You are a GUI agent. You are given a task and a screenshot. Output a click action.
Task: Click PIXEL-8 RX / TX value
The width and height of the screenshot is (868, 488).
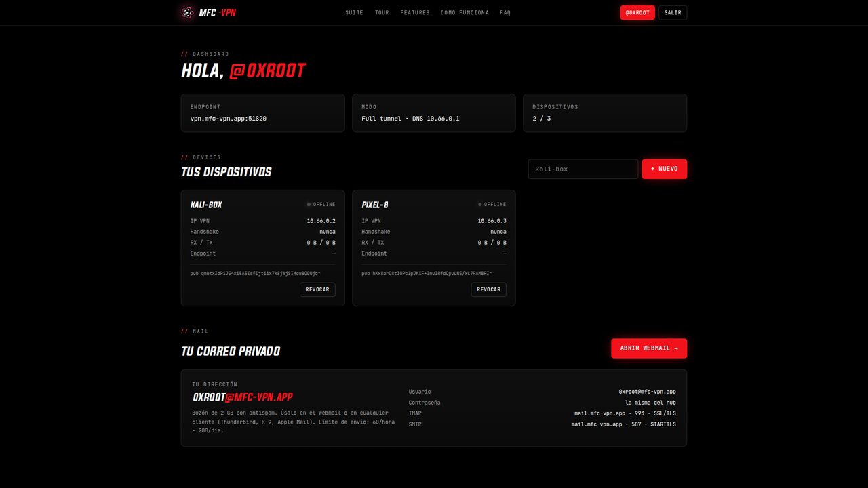coord(492,243)
